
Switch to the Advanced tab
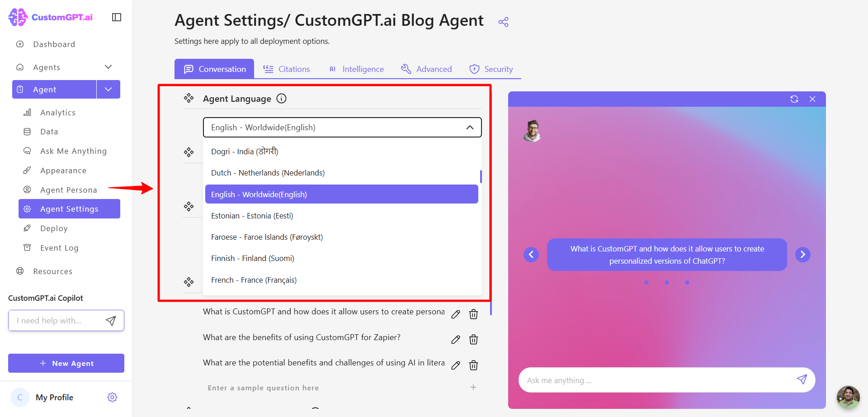click(x=426, y=69)
